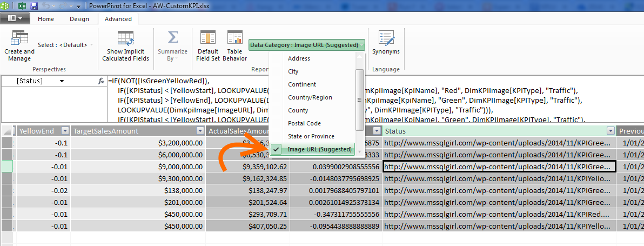
Task: Choose City data category
Action: tap(312, 71)
